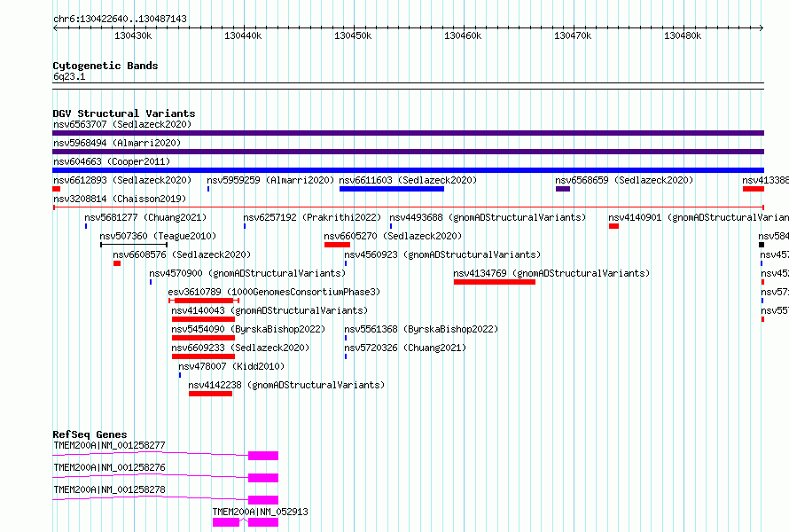Select the nsv507360 (Teague2010) black interval
The width and height of the screenshot is (789, 532).
pos(134,245)
